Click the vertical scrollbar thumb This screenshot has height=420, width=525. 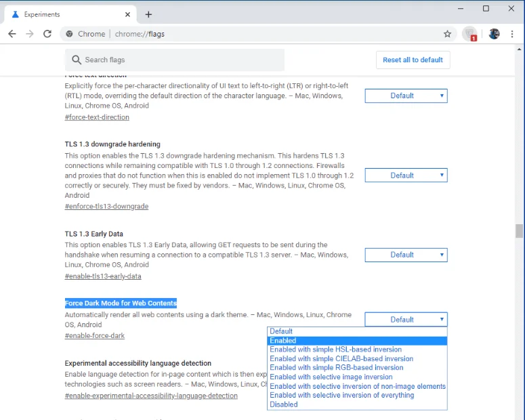(520, 231)
